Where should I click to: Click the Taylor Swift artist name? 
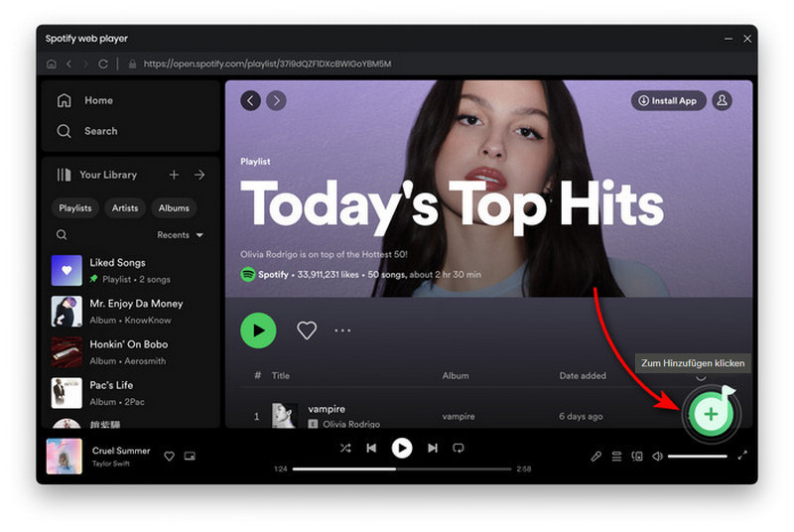pos(111,464)
